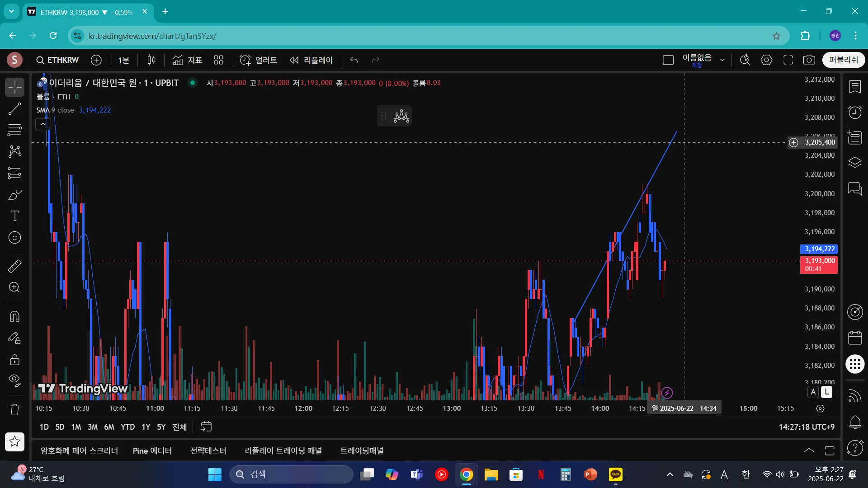Open the 전략테스터 tab

pos(208,450)
